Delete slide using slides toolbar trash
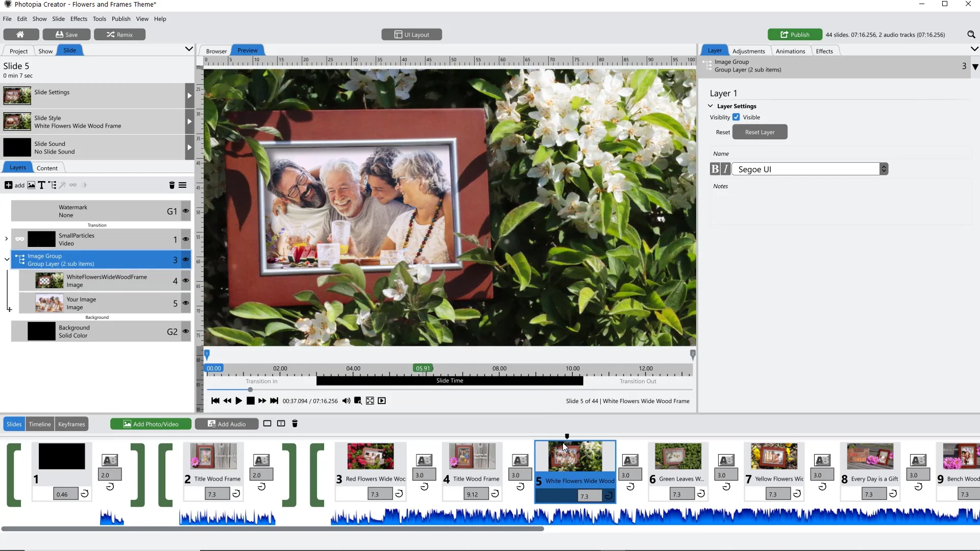This screenshot has width=980, height=551. coord(295,423)
